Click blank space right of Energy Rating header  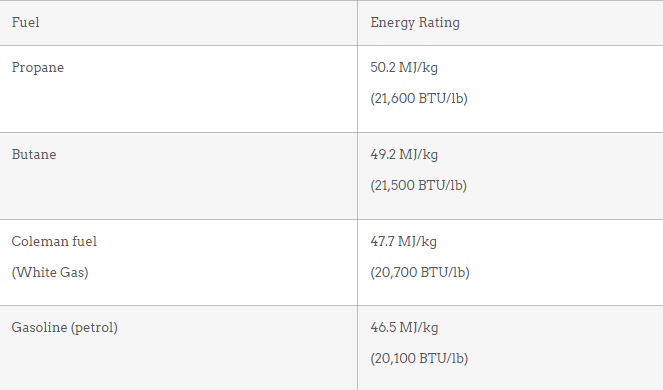tap(562, 22)
